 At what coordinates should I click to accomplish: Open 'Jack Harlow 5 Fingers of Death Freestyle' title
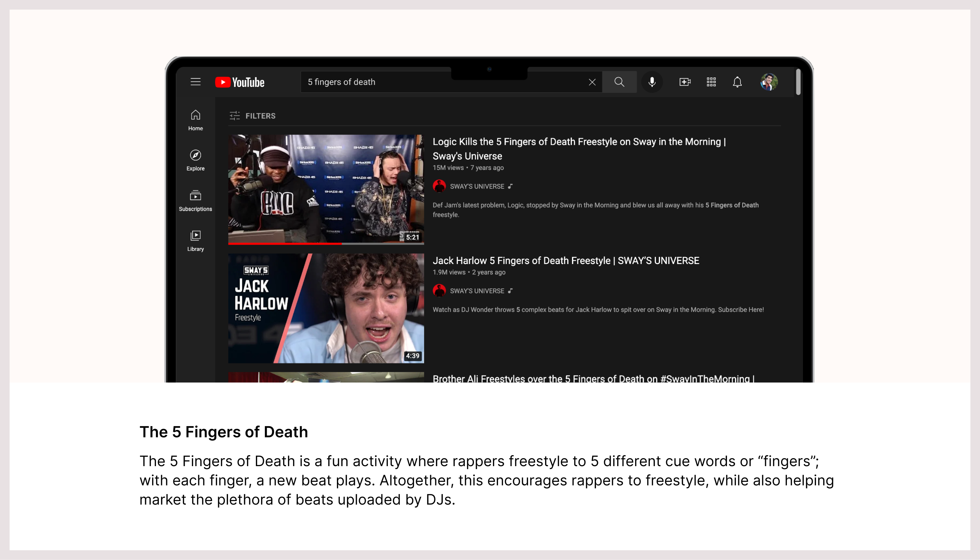pos(566,261)
